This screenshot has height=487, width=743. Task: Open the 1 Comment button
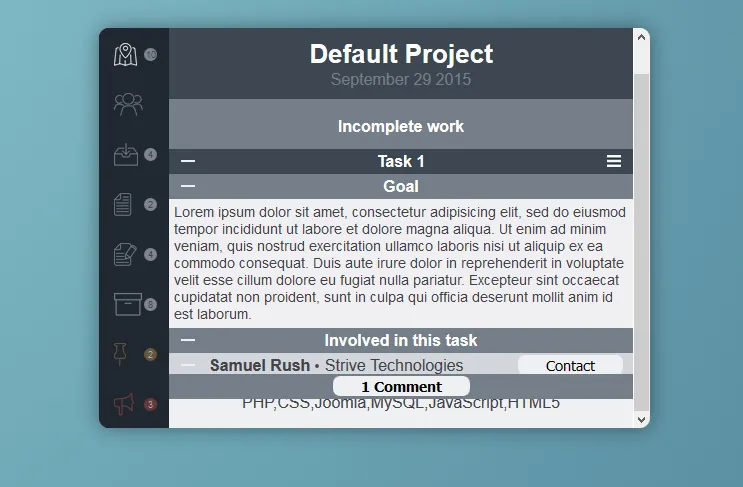click(x=401, y=387)
